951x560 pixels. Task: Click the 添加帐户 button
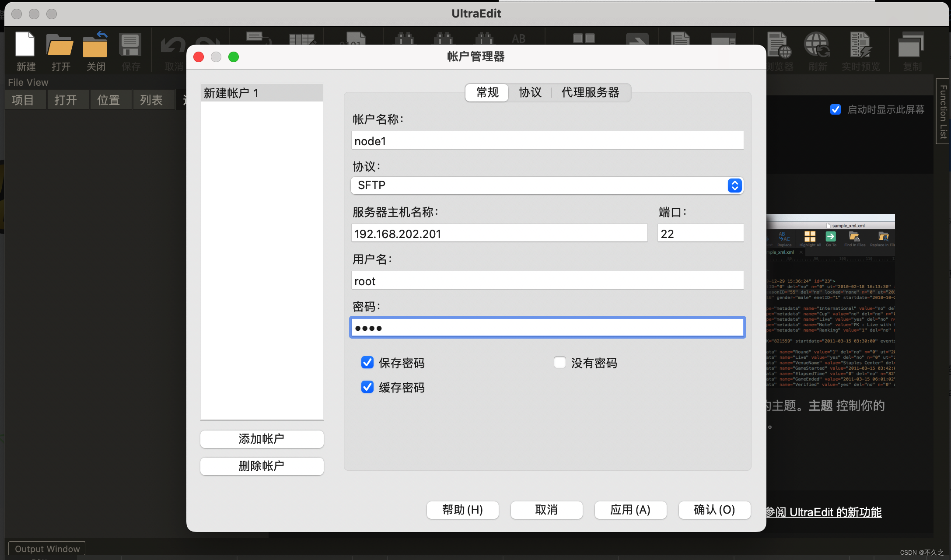(x=262, y=439)
